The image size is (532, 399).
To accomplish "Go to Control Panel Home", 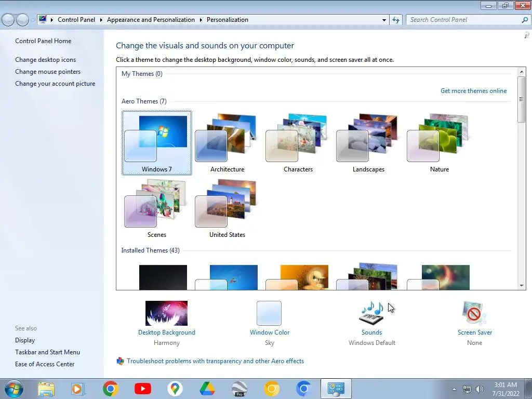I will pyautogui.click(x=43, y=41).
